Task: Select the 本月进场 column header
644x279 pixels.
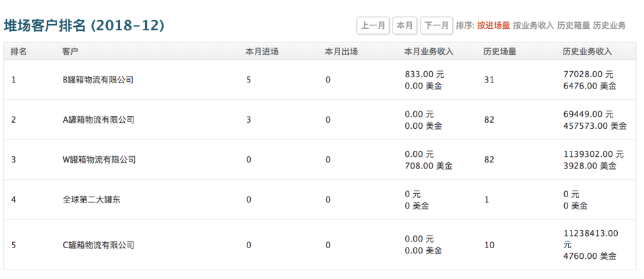Action: coord(262,52)
